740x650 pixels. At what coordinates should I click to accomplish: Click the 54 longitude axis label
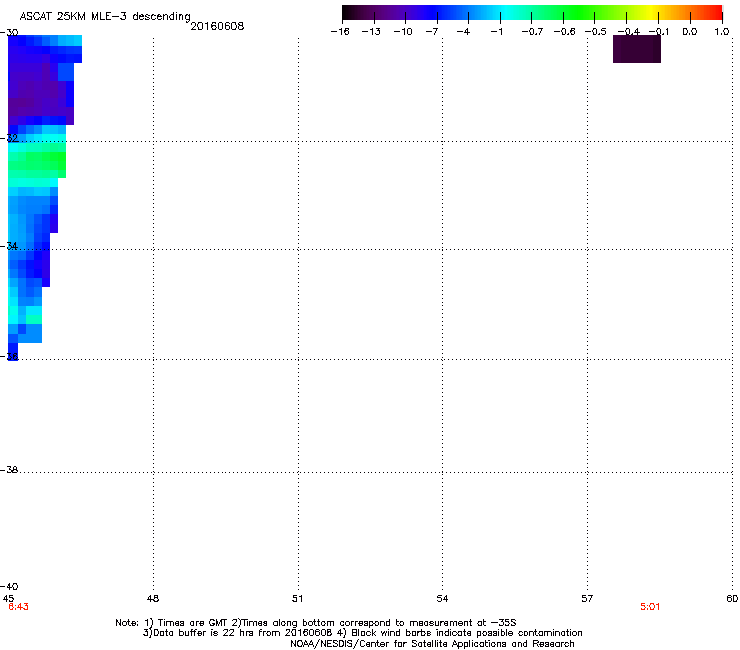click(442, 599)
